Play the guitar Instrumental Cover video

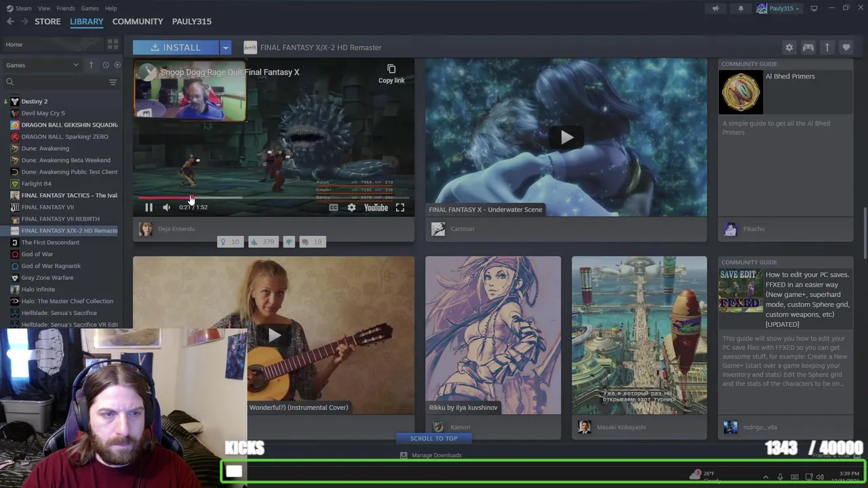point(273,335)
